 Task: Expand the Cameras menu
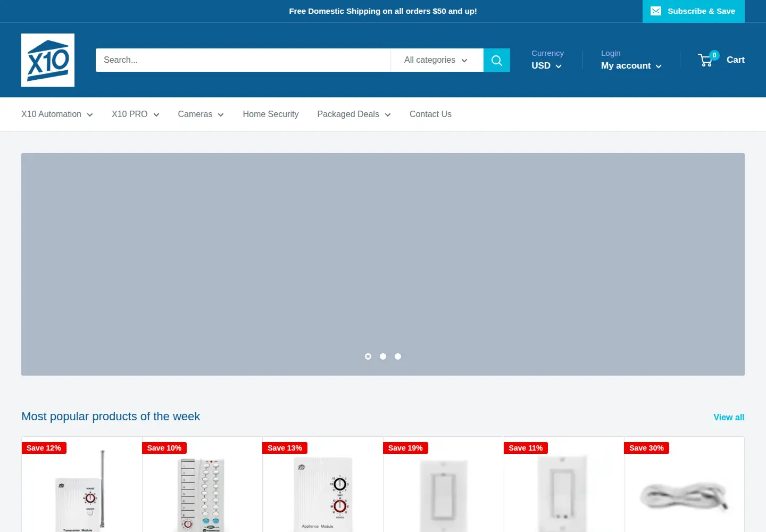click(x=201, y=114)
